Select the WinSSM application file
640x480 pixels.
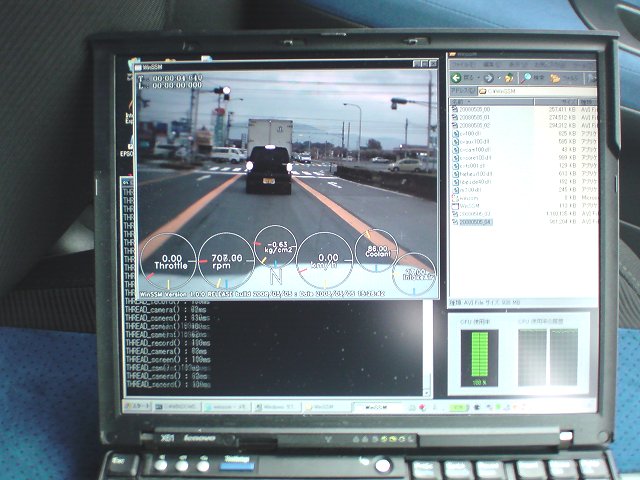pyautogui.click(x=470, y=205)
